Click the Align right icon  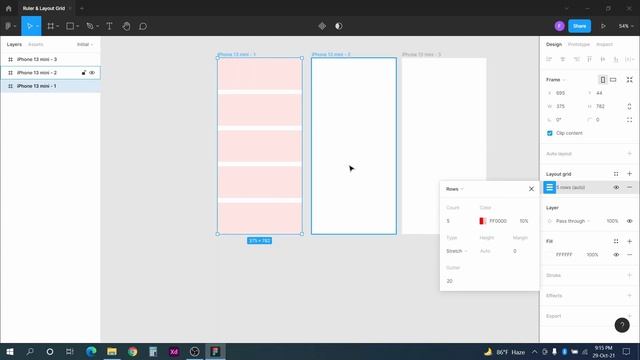[x=576, y=59]
